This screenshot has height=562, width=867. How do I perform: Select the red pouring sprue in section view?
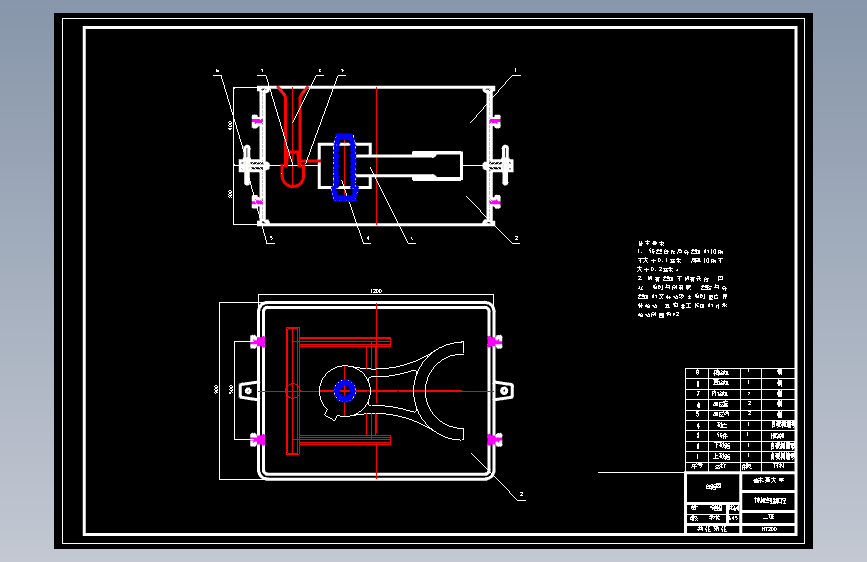tap(293, 137)
